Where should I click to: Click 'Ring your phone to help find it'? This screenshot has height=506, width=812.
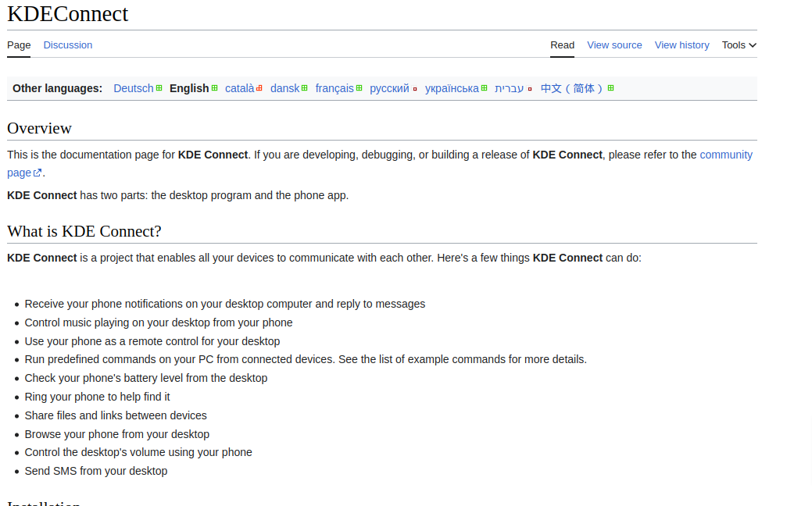click(x=98, y=397)
